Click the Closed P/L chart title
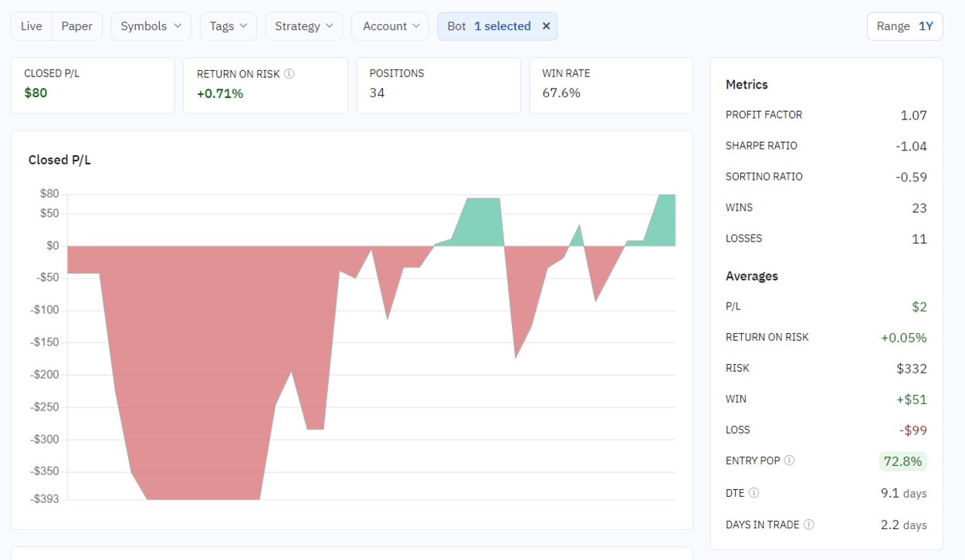Screen dimensions: 965x560 [x=59, y=160]
